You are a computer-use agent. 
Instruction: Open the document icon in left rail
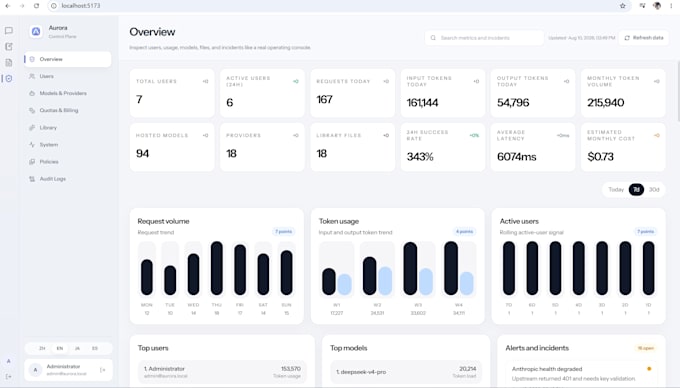[x=9, y=62]
